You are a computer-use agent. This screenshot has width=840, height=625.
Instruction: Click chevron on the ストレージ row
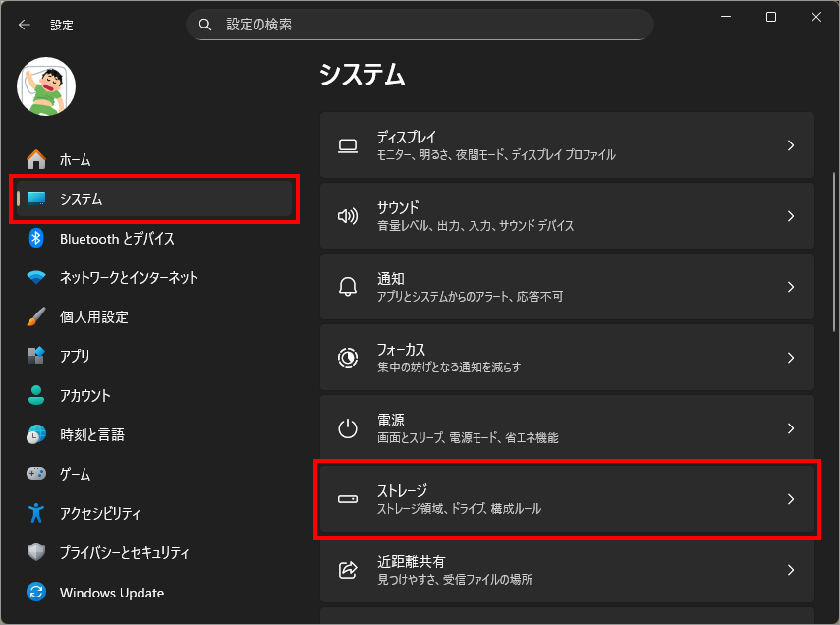(x=791, y=499)
